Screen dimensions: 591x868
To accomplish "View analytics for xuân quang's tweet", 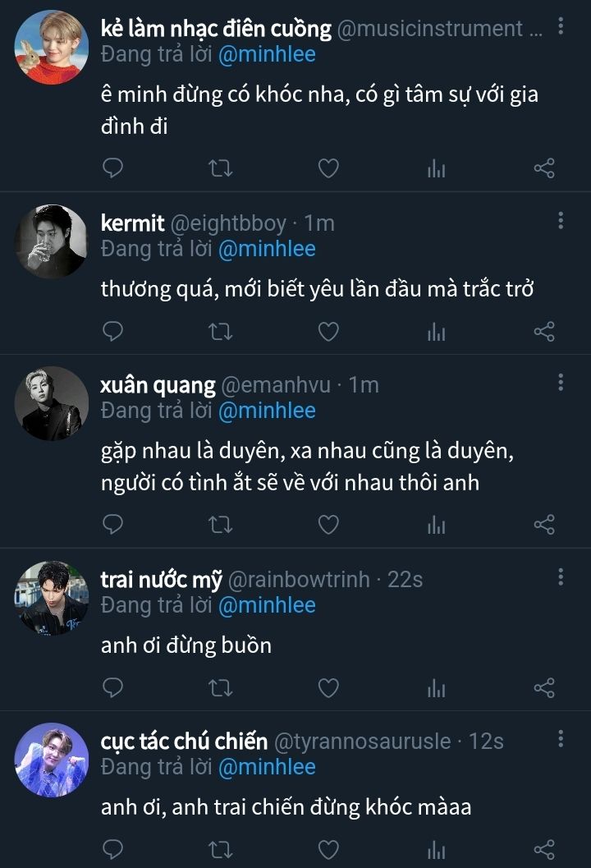I will pos(436,524).
